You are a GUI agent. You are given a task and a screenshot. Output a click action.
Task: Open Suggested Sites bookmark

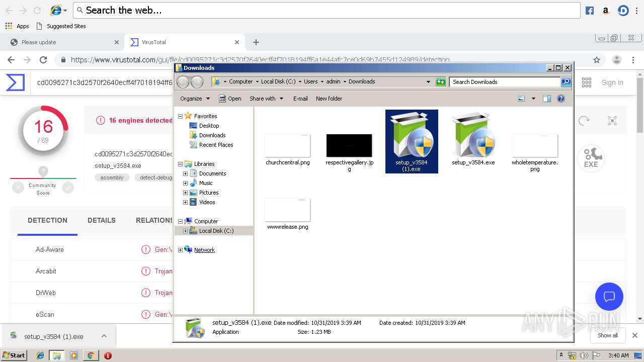(61, 26)
